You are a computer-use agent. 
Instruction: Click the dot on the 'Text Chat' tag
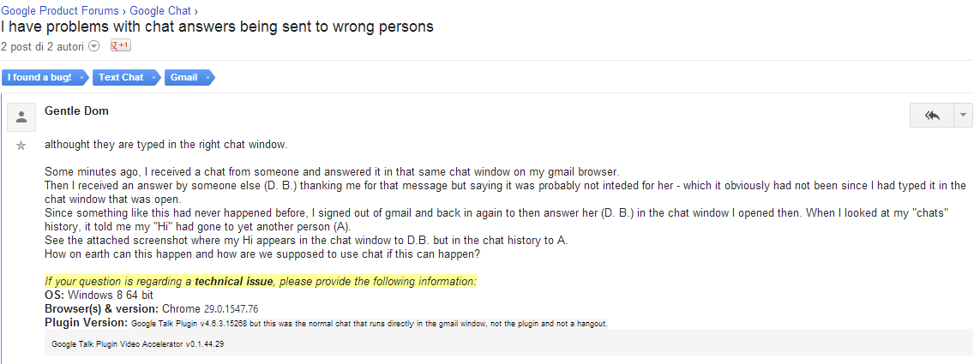pyautogui.click(x=153, y=78)
